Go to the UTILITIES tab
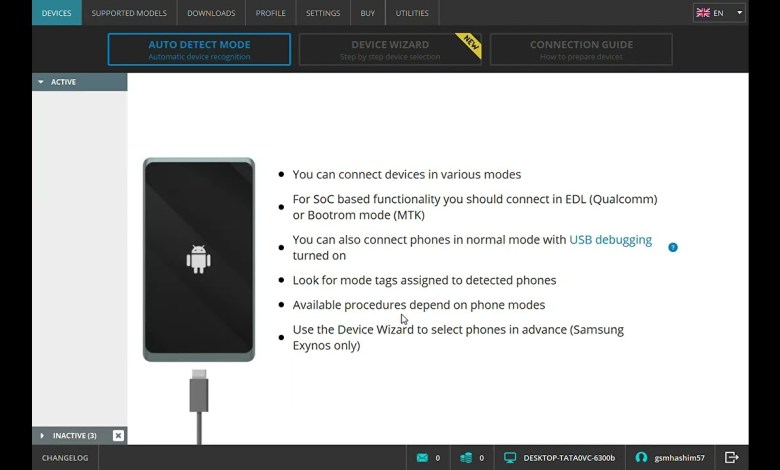 [412, 13]
